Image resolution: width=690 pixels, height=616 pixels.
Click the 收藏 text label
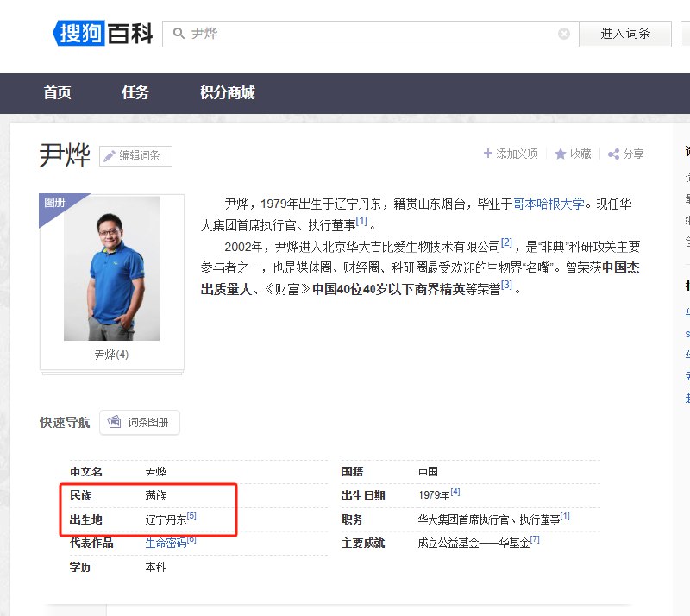tap(580, 154)
